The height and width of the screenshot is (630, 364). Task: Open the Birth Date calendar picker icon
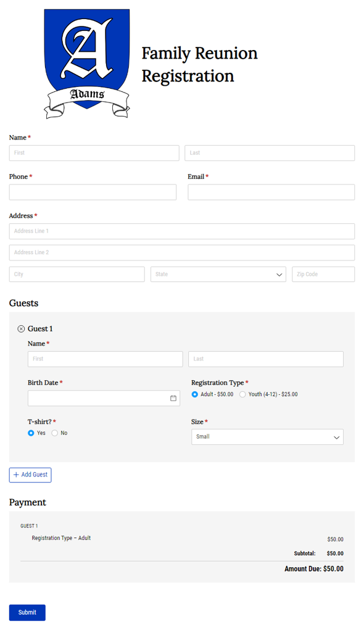(x=173, y=398)
